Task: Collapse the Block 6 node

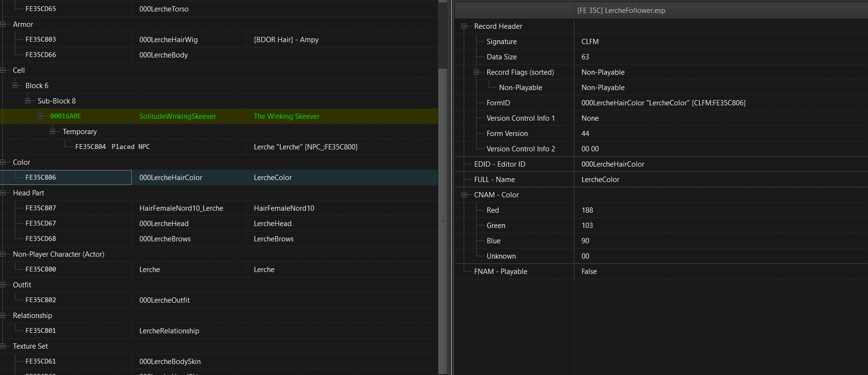Action: pos(15,86)
